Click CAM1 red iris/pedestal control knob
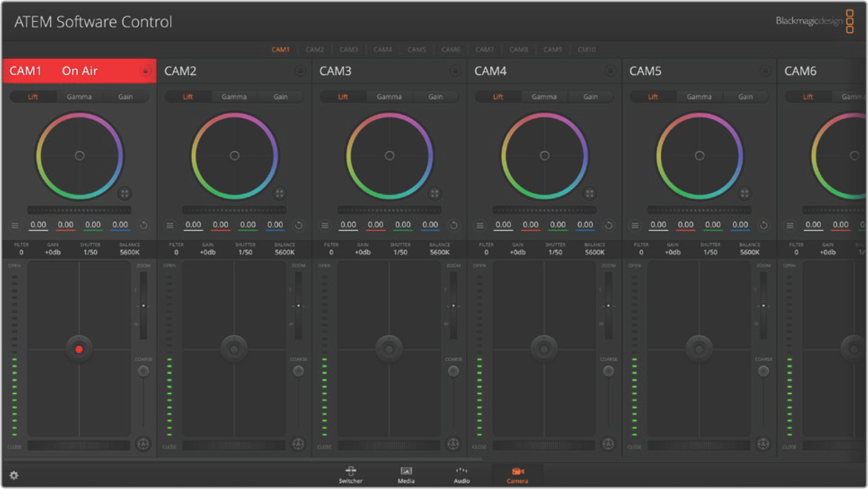Image resolution: width=868 pixels, height=489 pixels. (79, 349)
